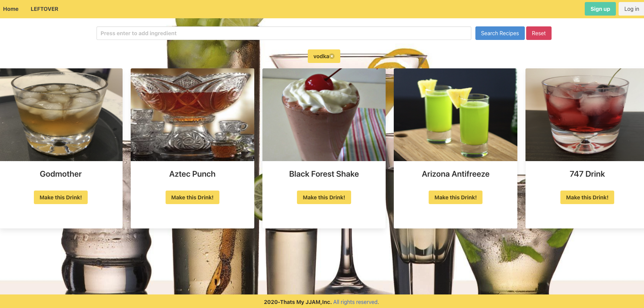Open the Arizona Antifreeze photo
Viewport: 644px width, 308px height.
[x=455, y=115]
